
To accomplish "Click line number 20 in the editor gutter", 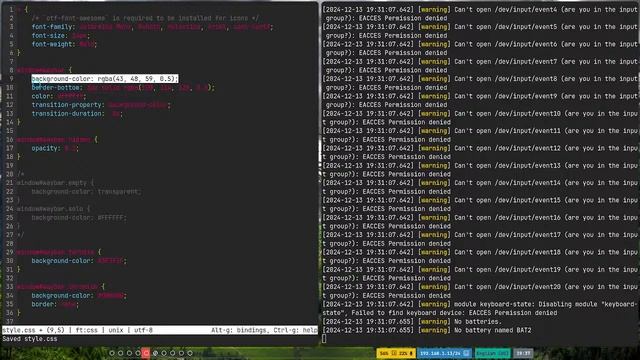I will pyautogui.click(x=9, y=174).
